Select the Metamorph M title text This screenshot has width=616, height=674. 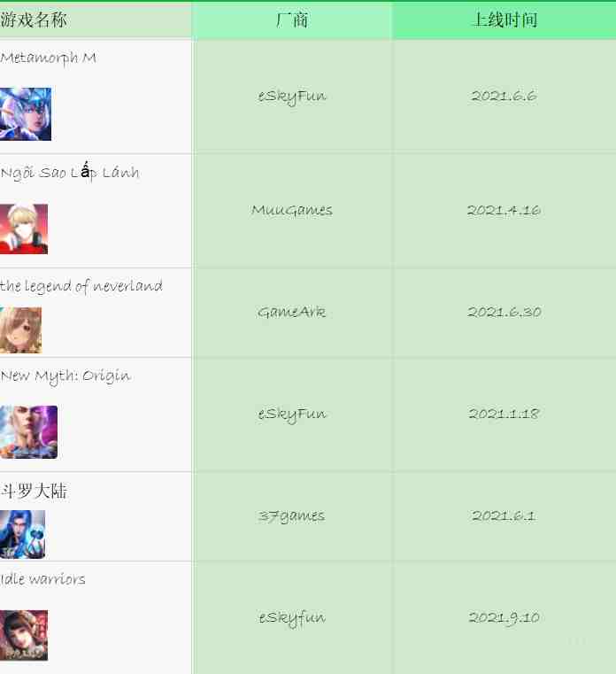tap(48, 58)
